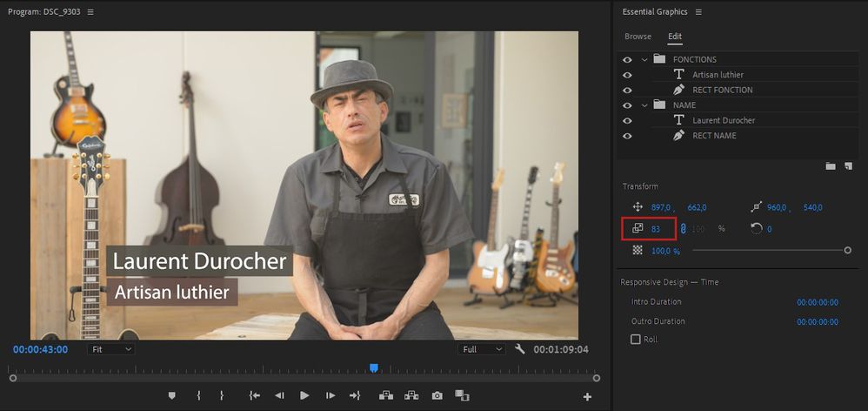Click the Add Marker button
Screen dimensions: 868x411
[171, 395]
